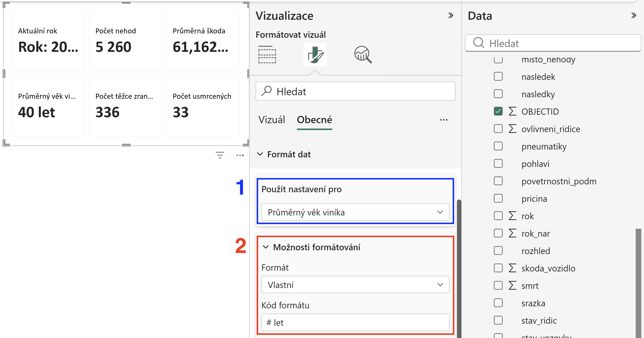Click the filter icon below the card visual
Screen dimensions: 644x338
220,155
